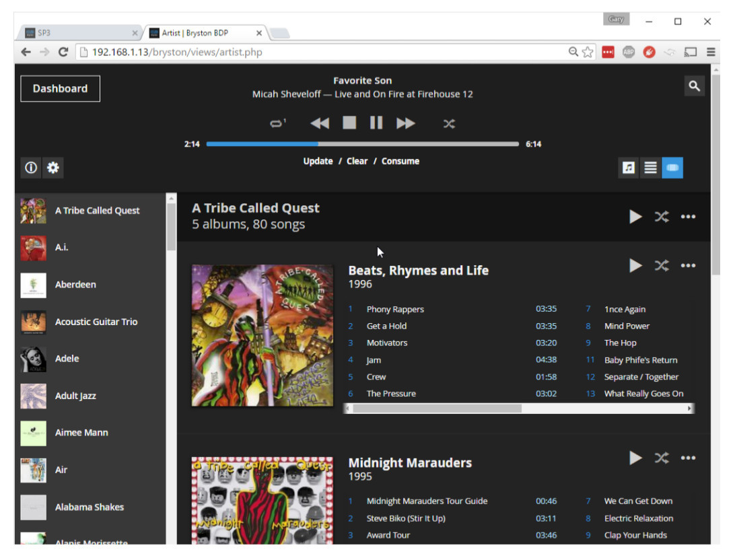Skip to the previous track
The image size is (735, 560).
click(320, 123)
